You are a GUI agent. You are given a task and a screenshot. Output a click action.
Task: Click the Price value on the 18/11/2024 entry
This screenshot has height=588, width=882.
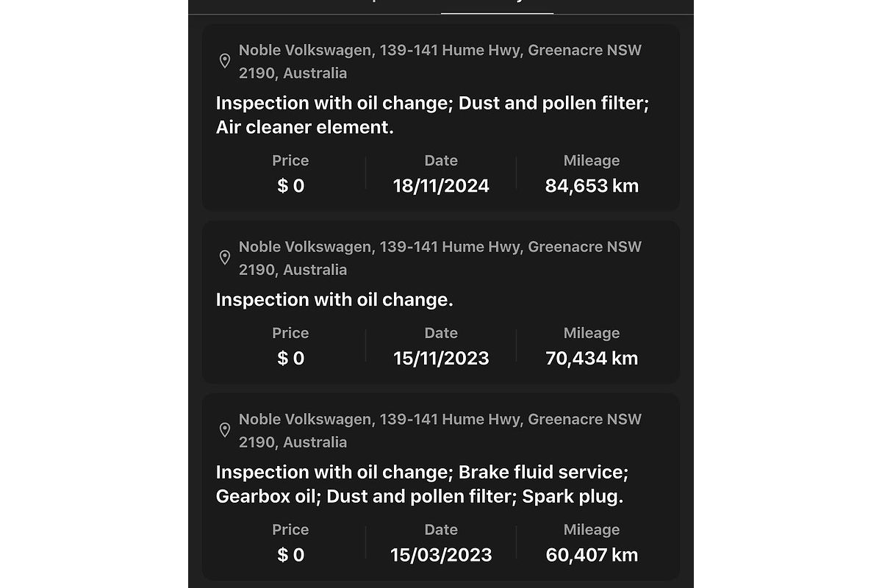290,185
